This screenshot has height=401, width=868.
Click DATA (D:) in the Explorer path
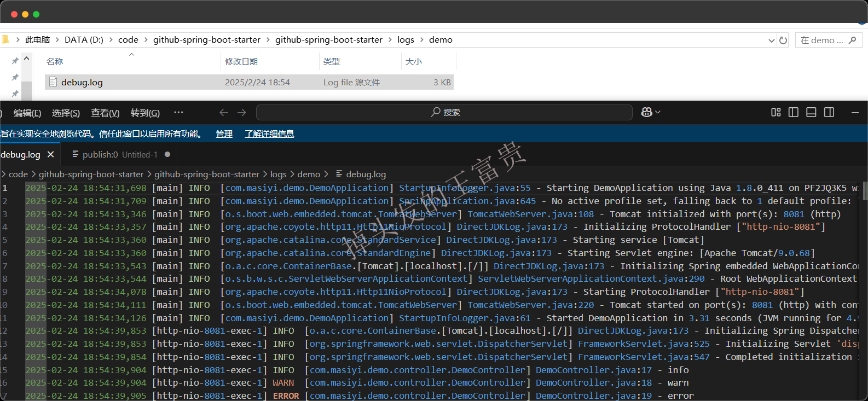coord(84,40)
